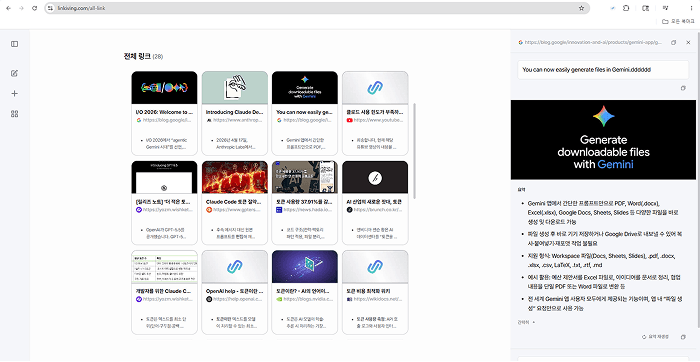Edit the title field 'You can now easily generate files'
The image size is (700, 362).
(603, 70)
